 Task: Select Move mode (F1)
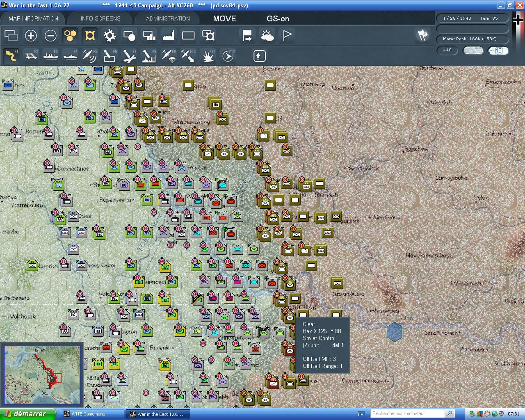click(x=11, y=56)
